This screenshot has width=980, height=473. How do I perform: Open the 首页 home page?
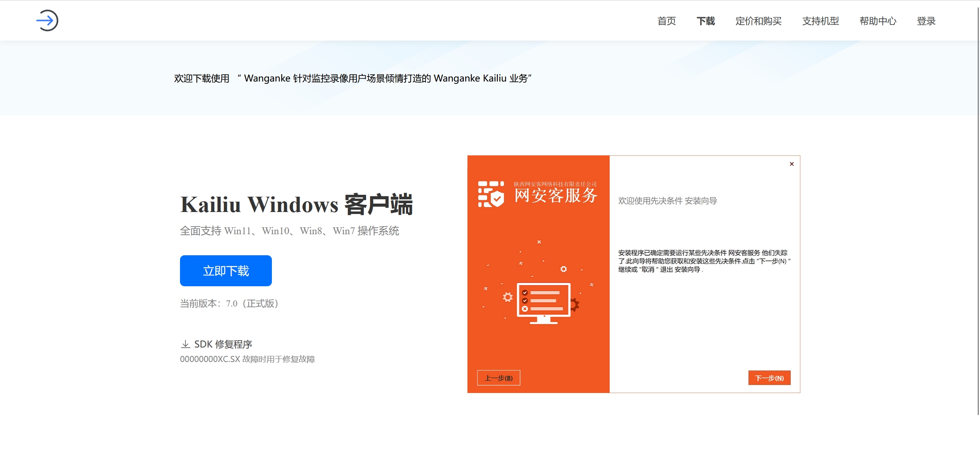[666, 21]
